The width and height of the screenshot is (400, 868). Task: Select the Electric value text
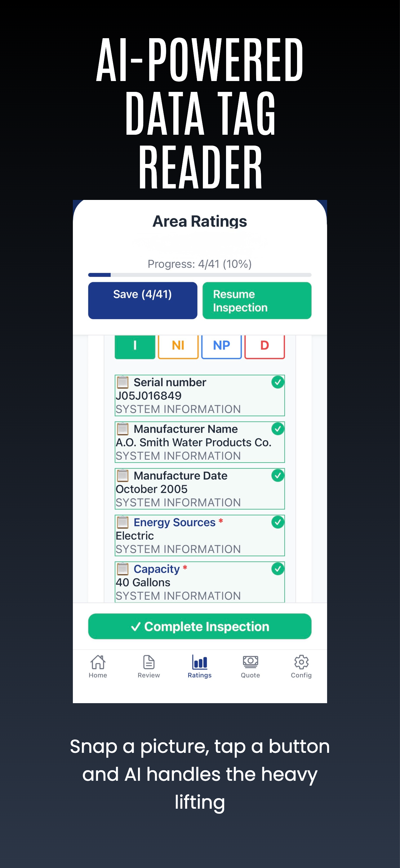click(x=135, y=536)
